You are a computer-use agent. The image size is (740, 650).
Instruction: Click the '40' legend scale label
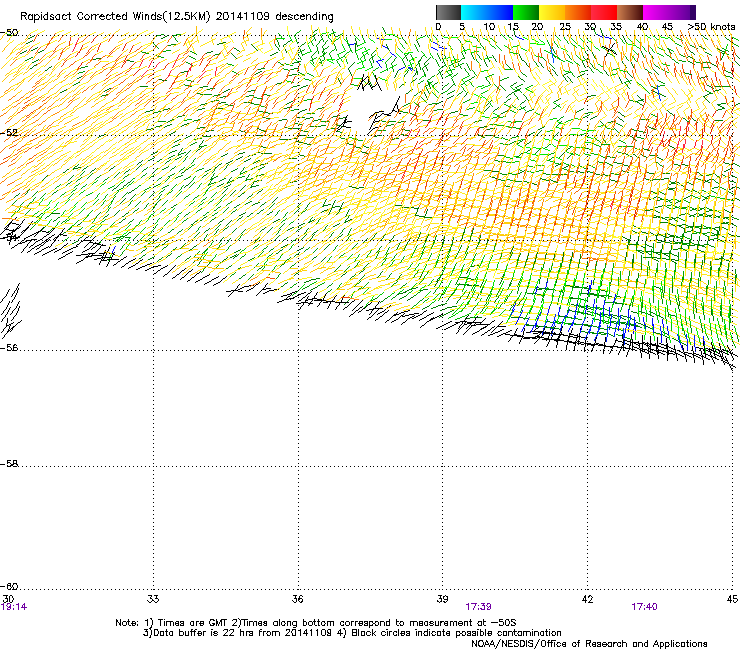coord(642,27)
